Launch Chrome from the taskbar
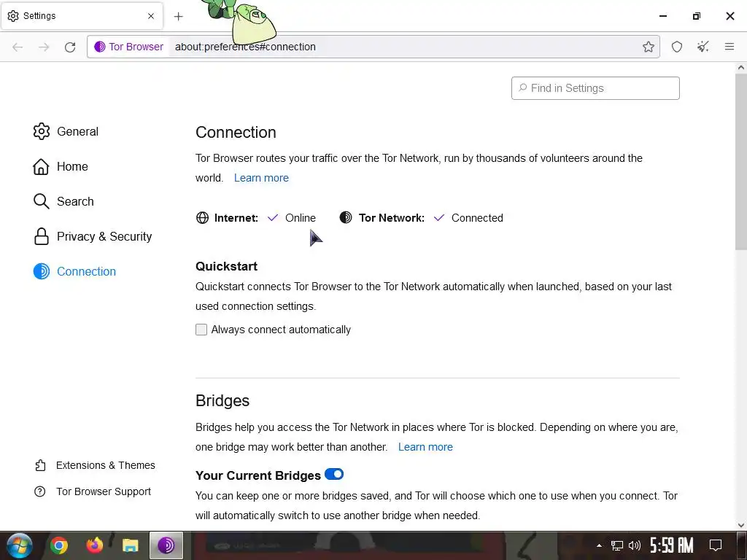The width and height of the screenshot is (747, 560). (59, 545)
